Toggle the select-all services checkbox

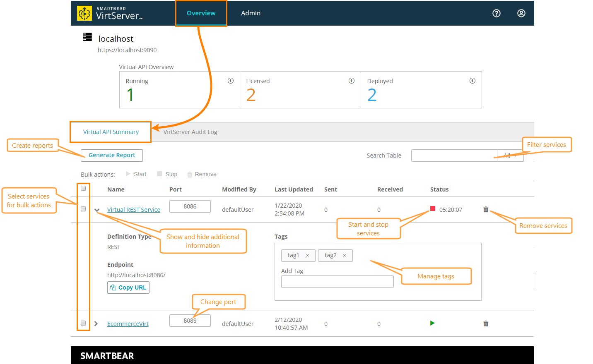click(x=83, y=188)
